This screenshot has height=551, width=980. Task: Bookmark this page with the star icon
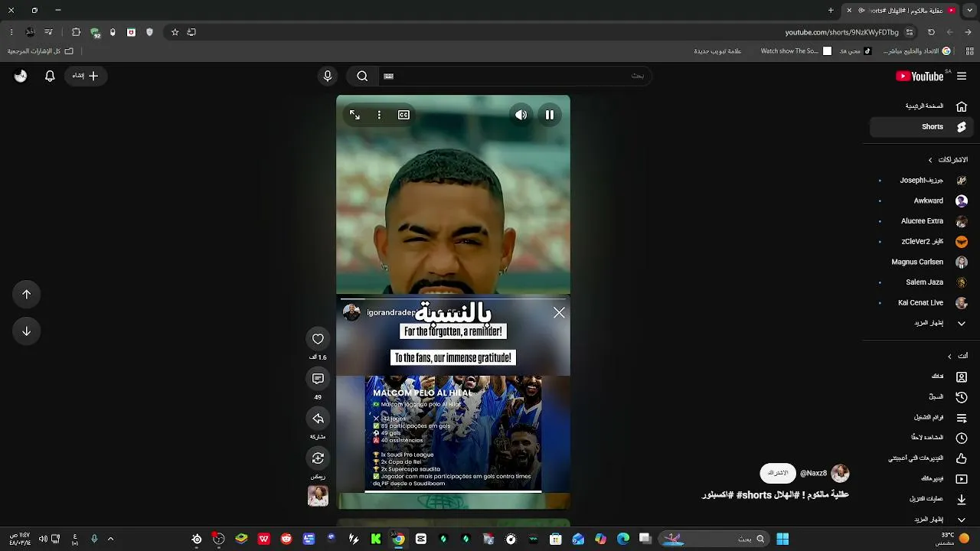[x=175, y=32]
